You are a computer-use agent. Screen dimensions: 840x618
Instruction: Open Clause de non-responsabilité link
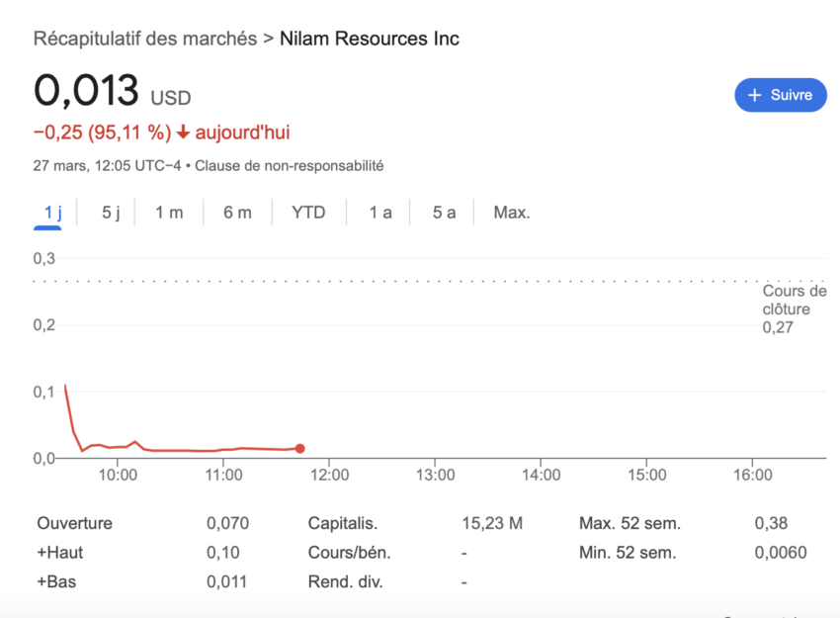(x=290, y=165)
